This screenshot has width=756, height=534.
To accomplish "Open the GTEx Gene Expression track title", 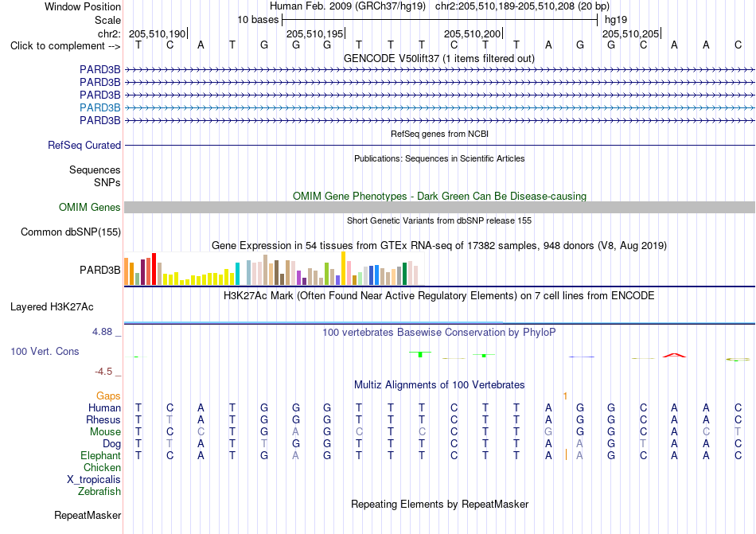I will tap(439, 246).
